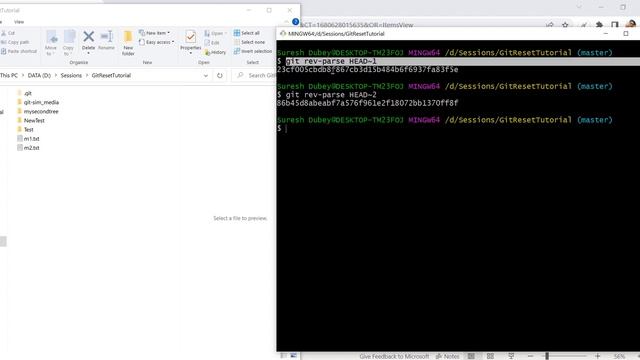Viewport: 640px width, 360px height.
Task: Click the browser bookmark star icon
Action: [x=565, y=25]
